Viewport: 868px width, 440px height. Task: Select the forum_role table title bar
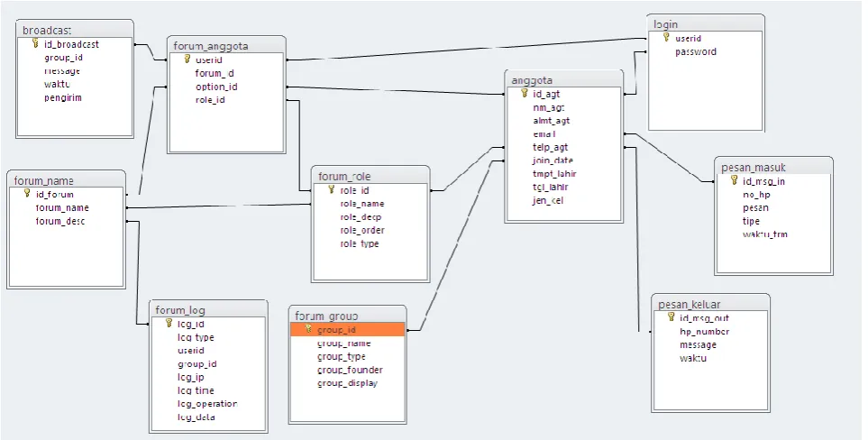point(370,176)
